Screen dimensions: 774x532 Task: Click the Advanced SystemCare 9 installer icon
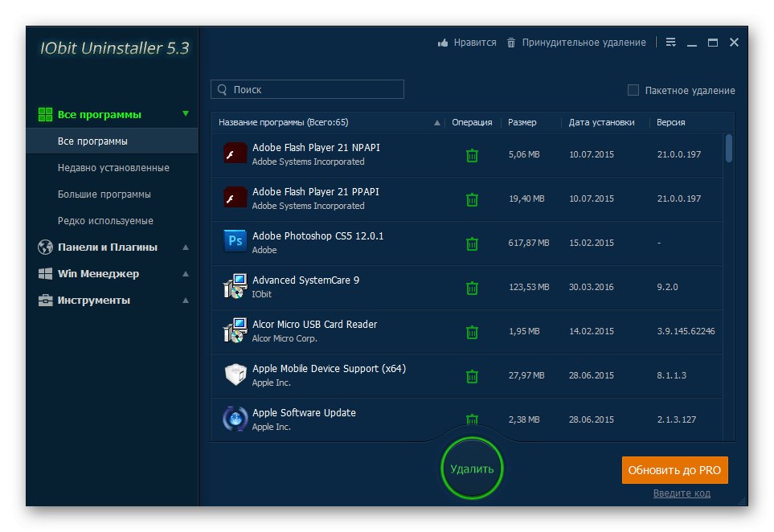tap(235, 286)
